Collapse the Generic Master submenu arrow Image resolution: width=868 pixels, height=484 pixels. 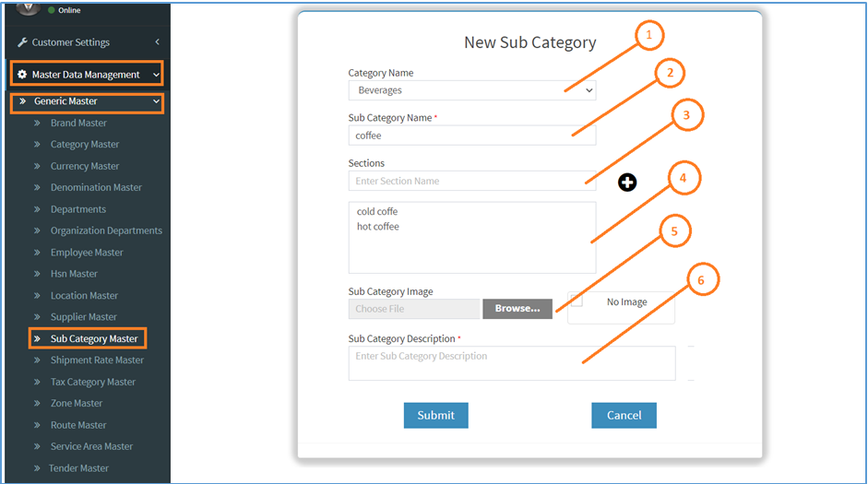point(156,101)
